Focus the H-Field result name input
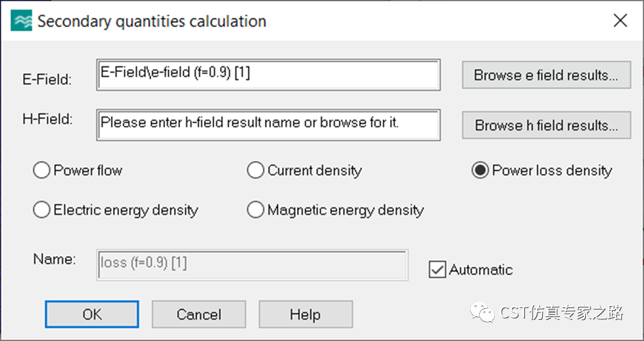644x341 pixels. click(x=268, y=124)
